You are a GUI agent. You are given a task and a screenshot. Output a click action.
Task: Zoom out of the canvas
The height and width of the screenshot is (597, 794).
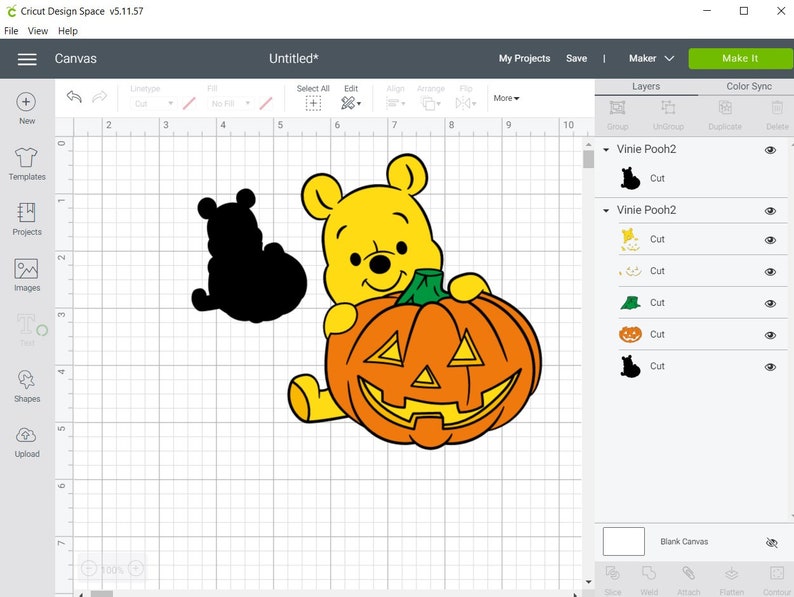[89, 569]
